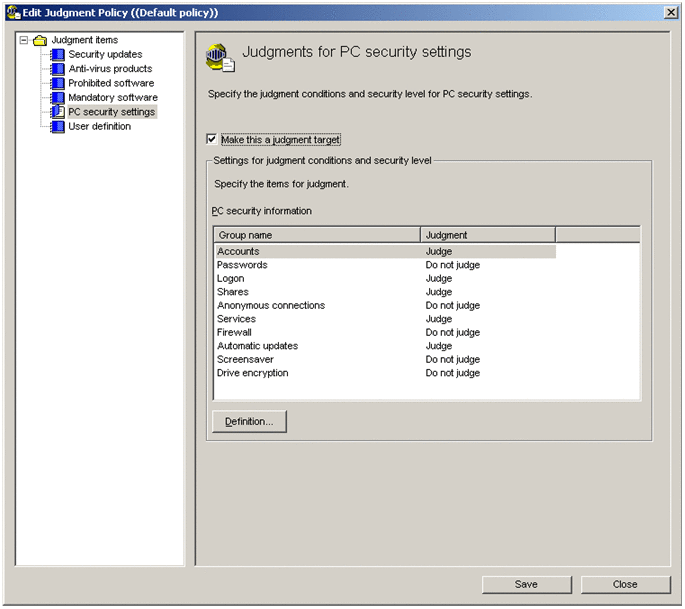Click the title bar application icon
This screenshot has width=685, height=609.
[14, 12]
